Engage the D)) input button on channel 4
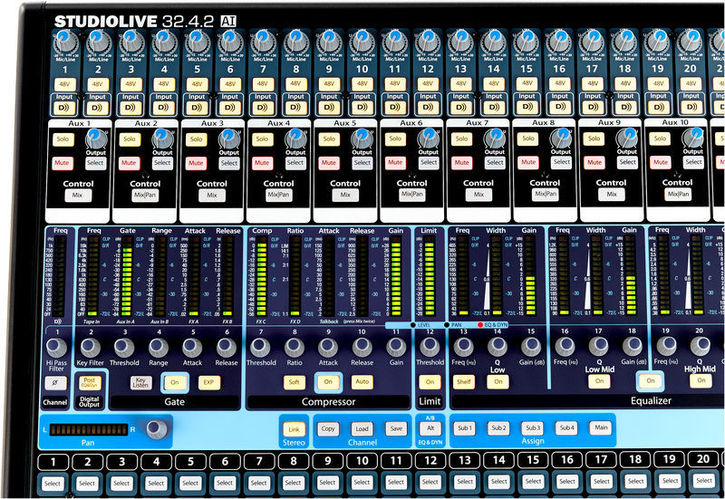 tap(164, 107)
